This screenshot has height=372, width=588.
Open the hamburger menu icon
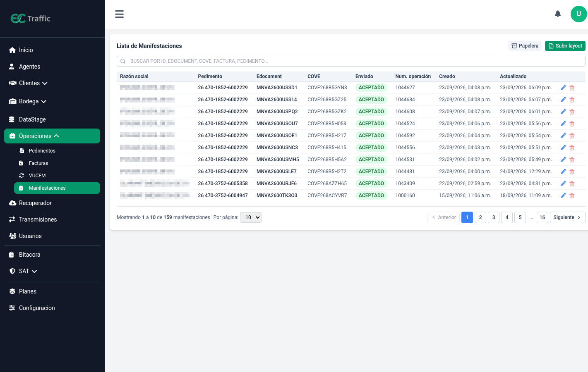[x=119, y=14]
